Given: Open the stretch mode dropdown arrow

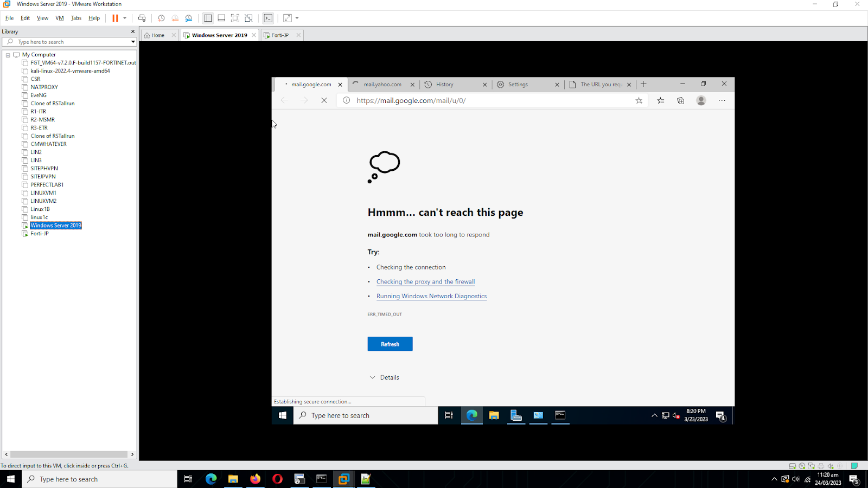Looking at the screenshot, I should (297, 18).
